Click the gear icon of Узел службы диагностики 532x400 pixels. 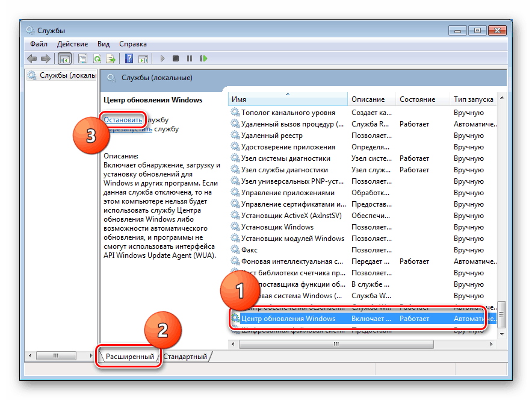(x=235, y=170)
